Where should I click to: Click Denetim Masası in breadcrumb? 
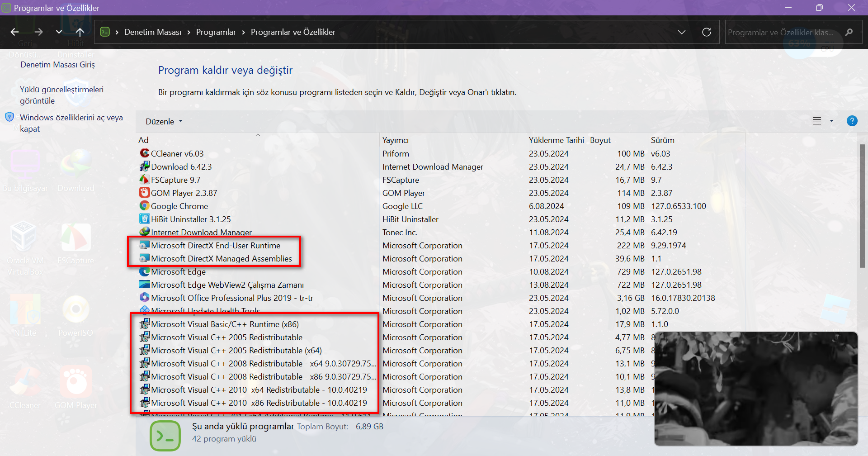coord(153,32)
